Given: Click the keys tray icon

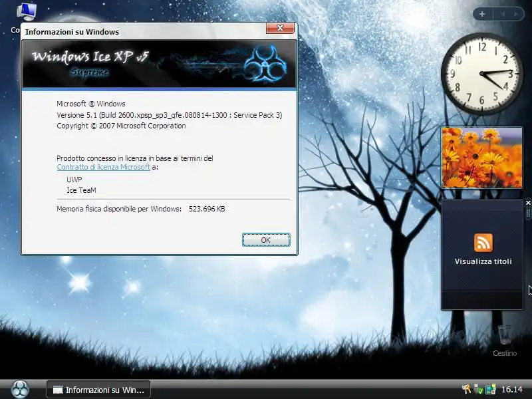Looking at the screenshot, I should pyautogui.click(x=467, y=389).
